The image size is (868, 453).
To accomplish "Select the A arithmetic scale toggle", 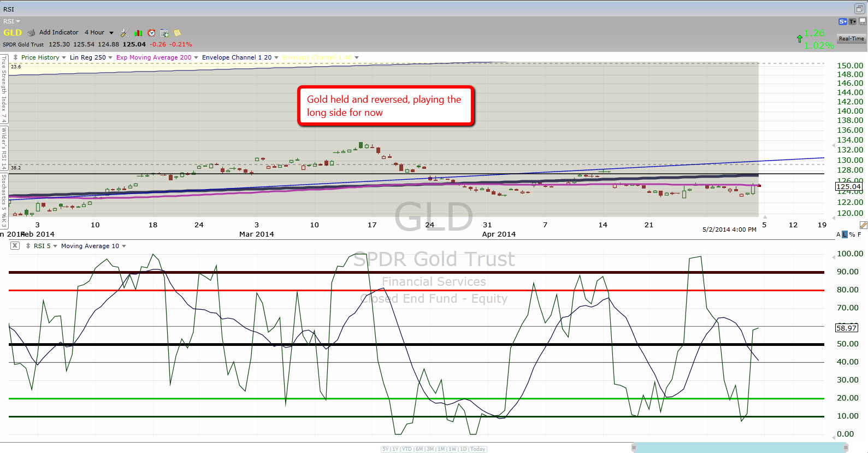I will pyautogui.click(x=839, y=234).
